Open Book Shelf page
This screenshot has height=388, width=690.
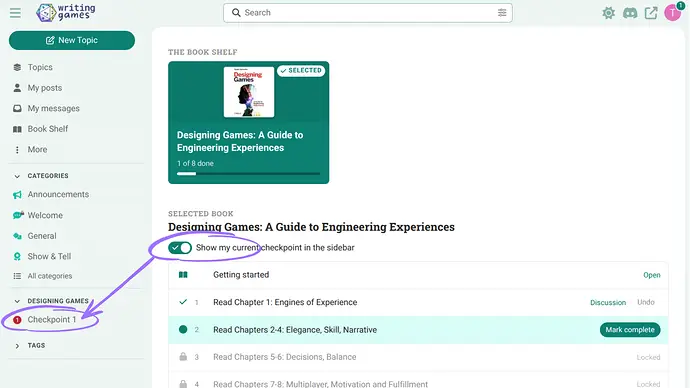48,129
